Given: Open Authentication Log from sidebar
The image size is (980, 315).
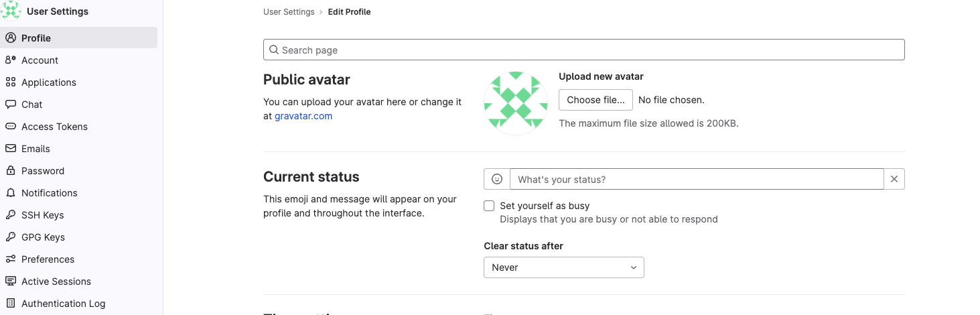Looking at the screenshot, I should point(63,304).
